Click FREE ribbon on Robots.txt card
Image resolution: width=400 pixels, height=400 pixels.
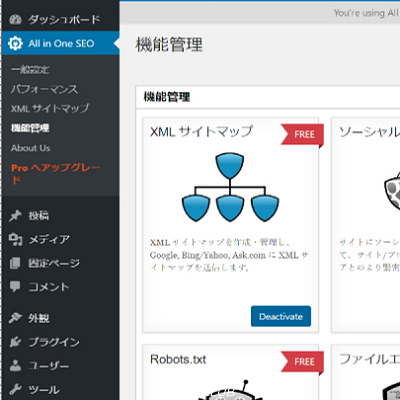(x=302, y=362)
